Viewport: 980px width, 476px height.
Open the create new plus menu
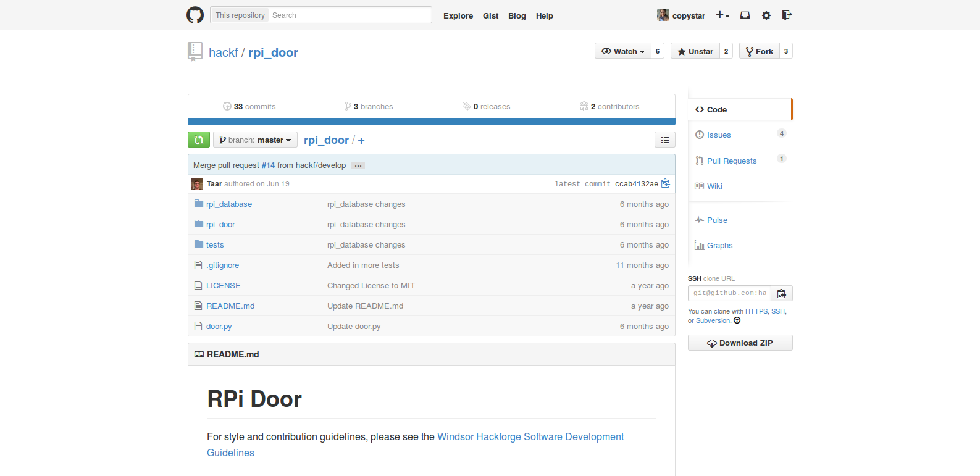click(x=722, y=15)
